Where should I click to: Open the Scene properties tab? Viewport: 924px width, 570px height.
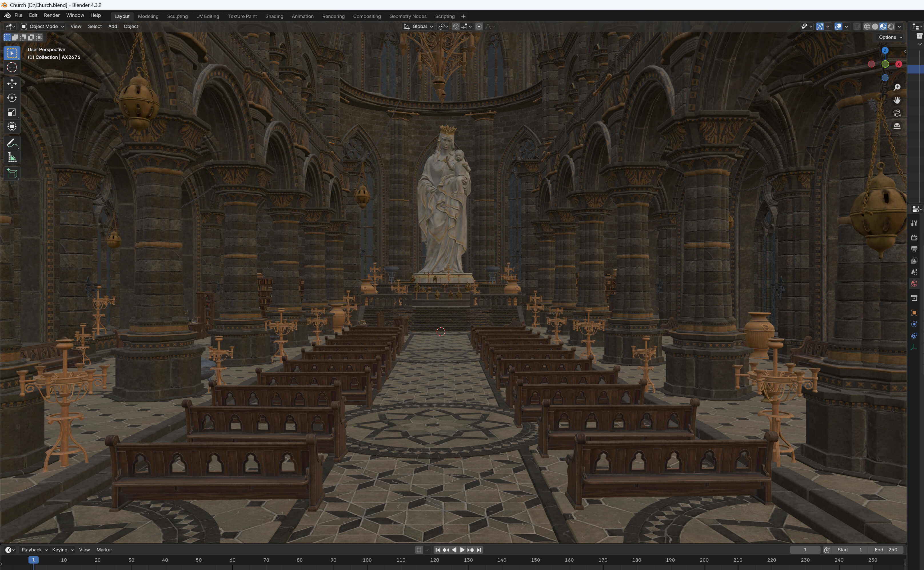click(x=914, y=272)
